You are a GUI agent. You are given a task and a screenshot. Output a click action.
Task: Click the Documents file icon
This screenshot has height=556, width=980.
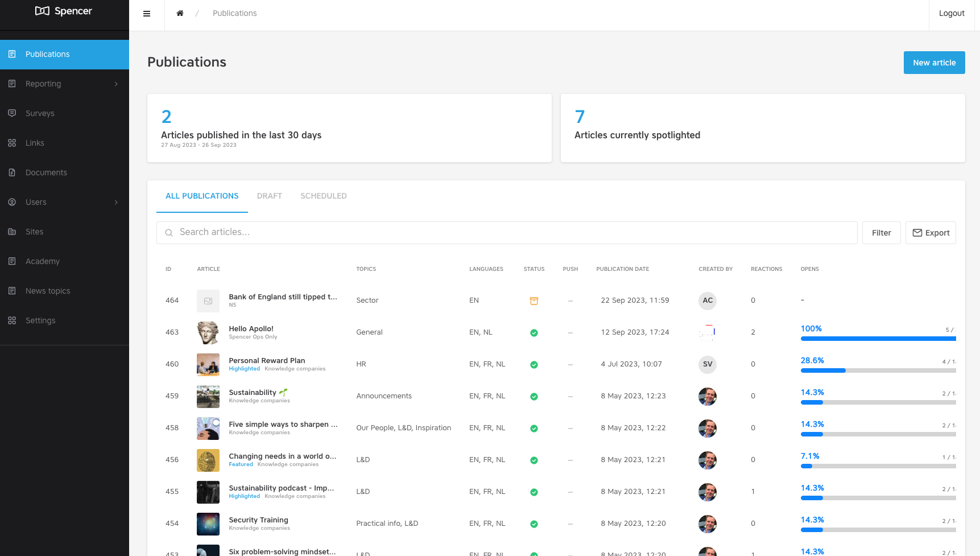tap(12, 172)
